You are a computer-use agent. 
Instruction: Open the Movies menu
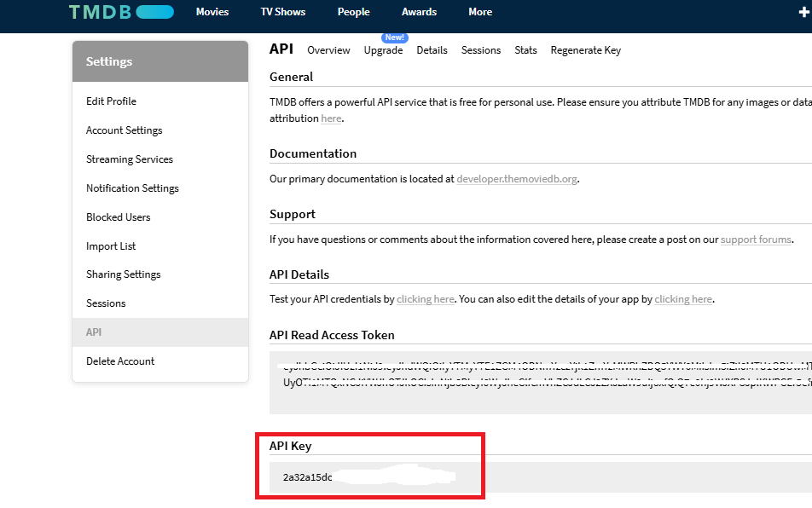tap(212, 12)
